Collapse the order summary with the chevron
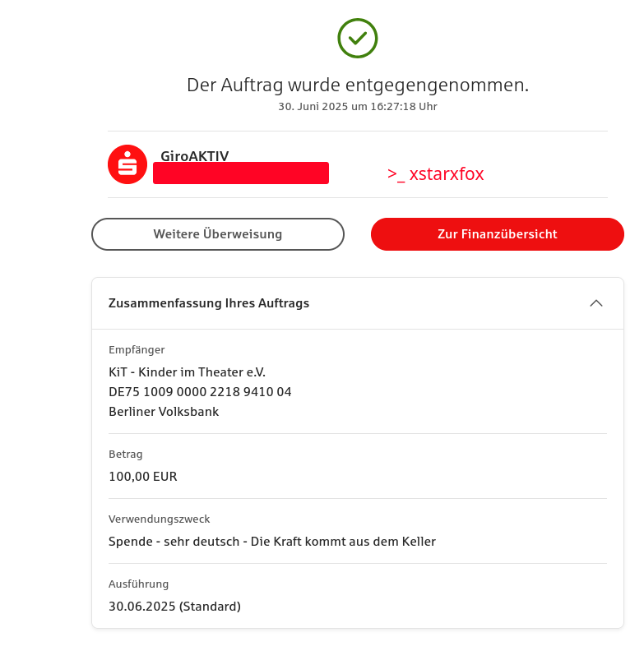This screenshot has width=644, height=660. (x=596, y=303)
